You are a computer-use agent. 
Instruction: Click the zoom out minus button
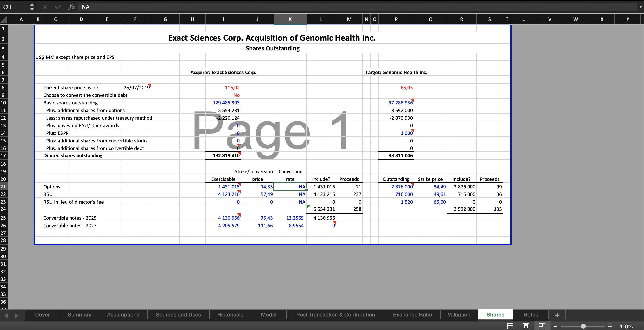[x=555, y=326]
